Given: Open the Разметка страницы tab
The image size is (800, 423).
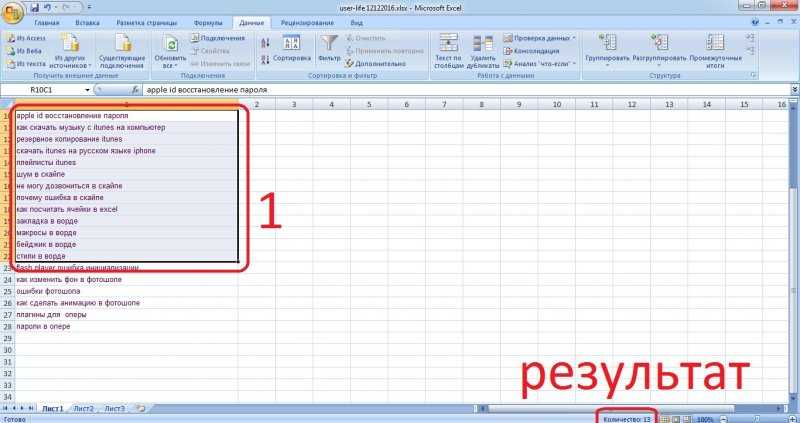Looking at the screenshot, I should pyautogui.click(x=146, y=23).
